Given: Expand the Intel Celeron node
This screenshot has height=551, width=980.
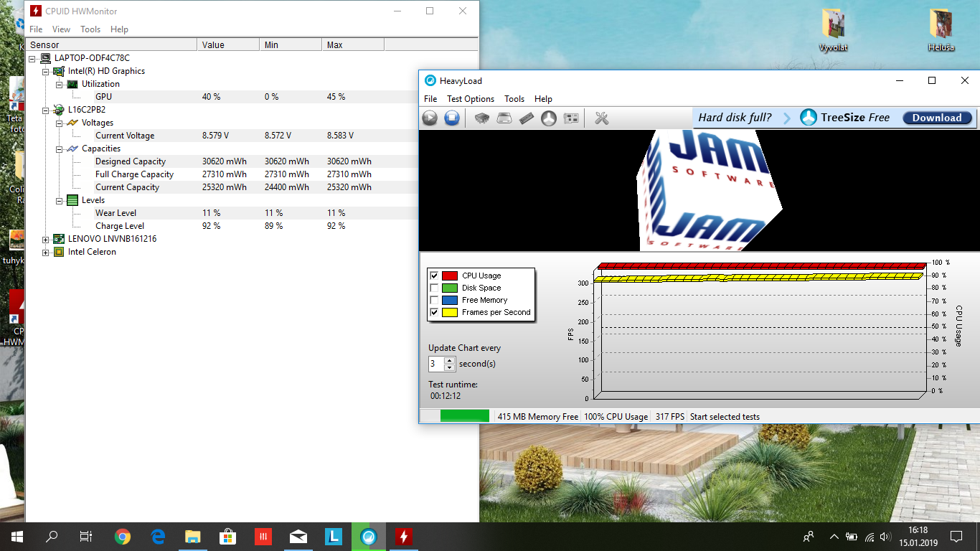Looking at the screenshot, I should point(46,253).
